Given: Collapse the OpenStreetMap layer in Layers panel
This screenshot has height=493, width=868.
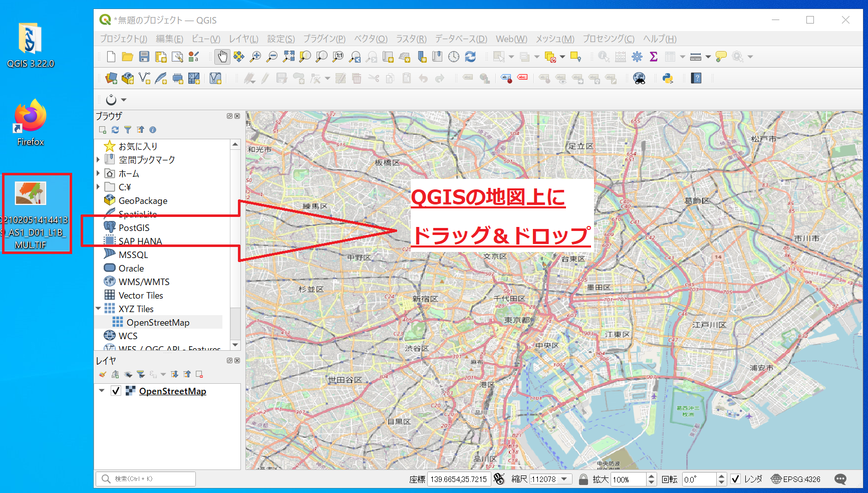Looking at the screenshot, I should tap(102, 391).
